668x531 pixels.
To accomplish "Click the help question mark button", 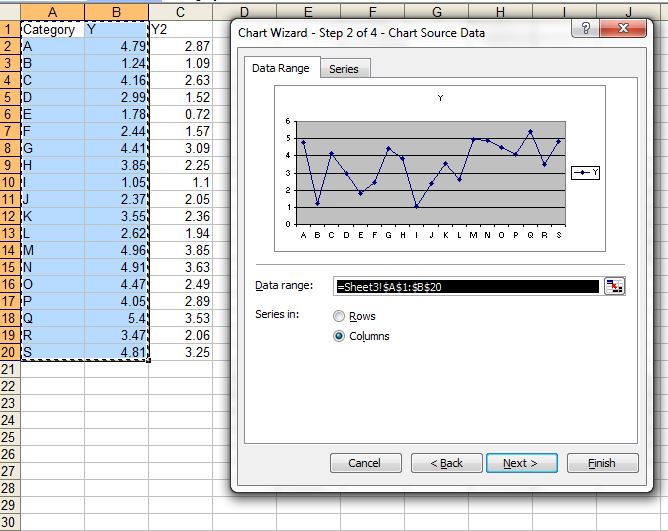I will (x=585, y=29).
